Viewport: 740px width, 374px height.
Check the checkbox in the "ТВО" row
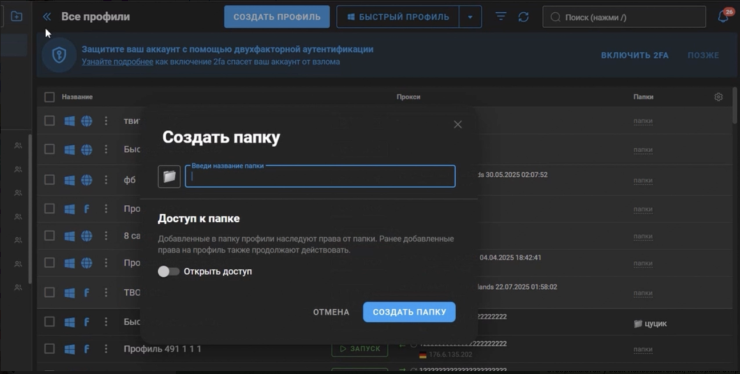(x=49, y=292)
